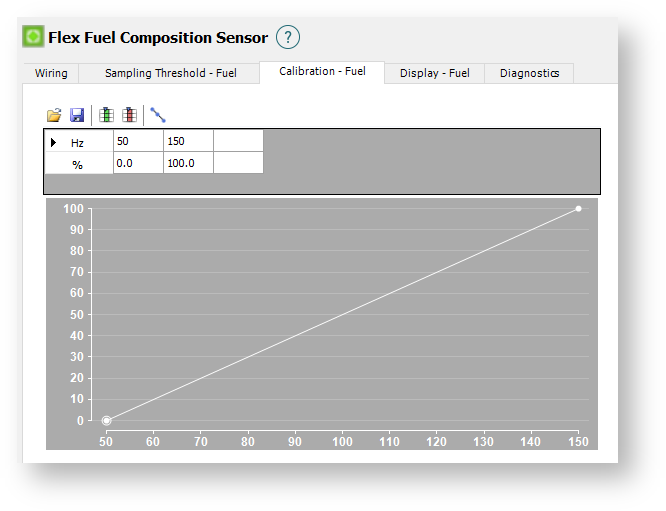Open the Diagnostics tab

[529, 73]
